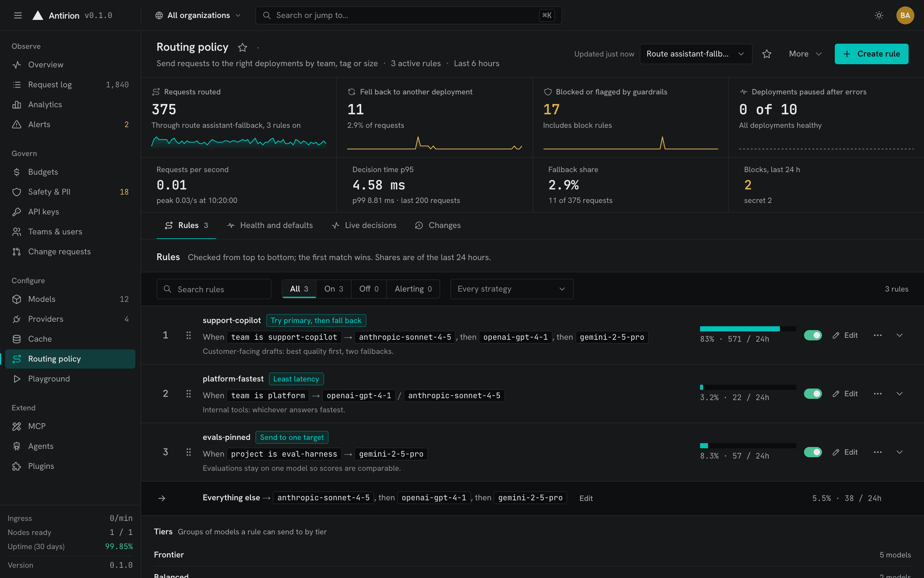
Task: Focus the Search or jump to field
Action: click(408, 15)
